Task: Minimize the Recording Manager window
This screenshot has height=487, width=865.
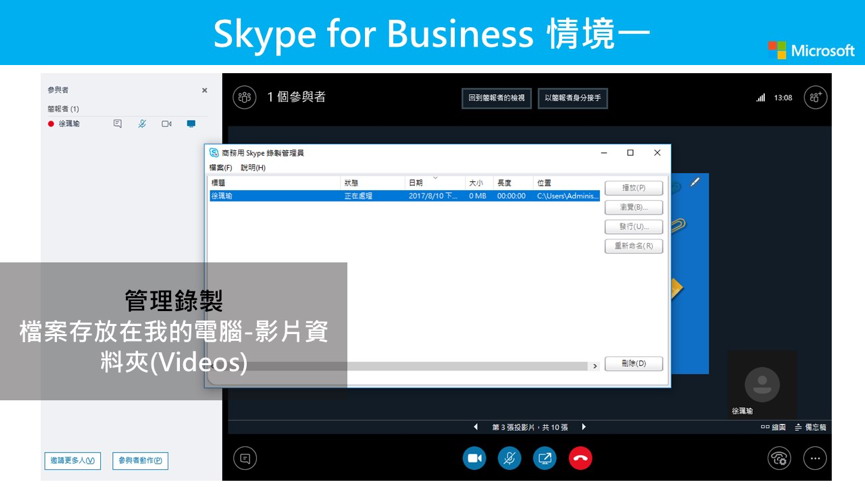Action: pos(604,153)
